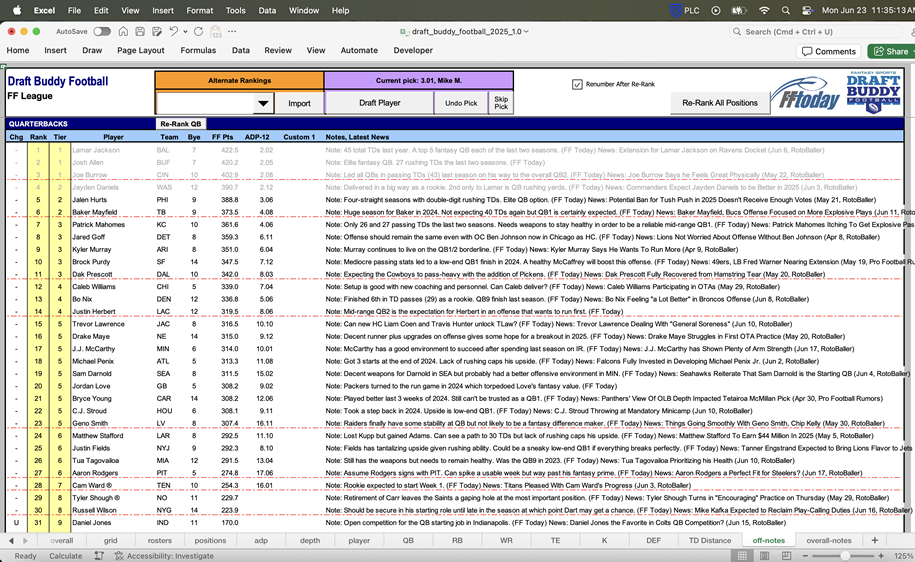Click the Custom 1 column header
915x562 pixels.
299,137
